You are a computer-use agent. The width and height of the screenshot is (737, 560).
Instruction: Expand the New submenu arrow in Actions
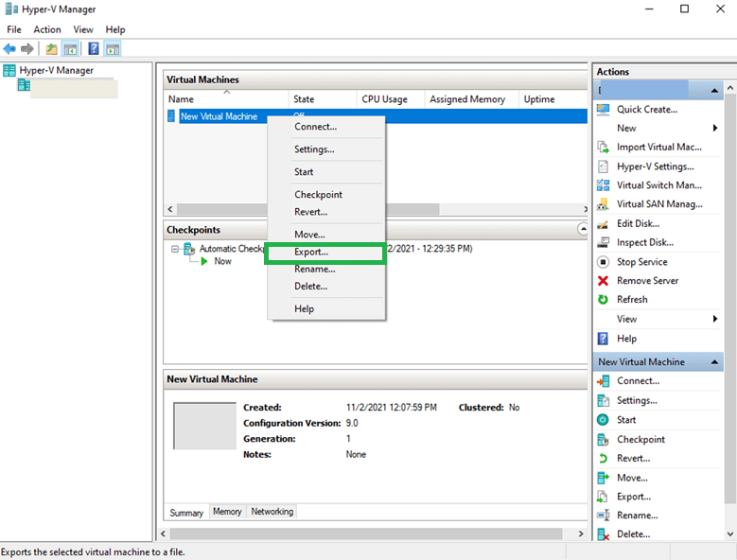[x=715, y=128]
